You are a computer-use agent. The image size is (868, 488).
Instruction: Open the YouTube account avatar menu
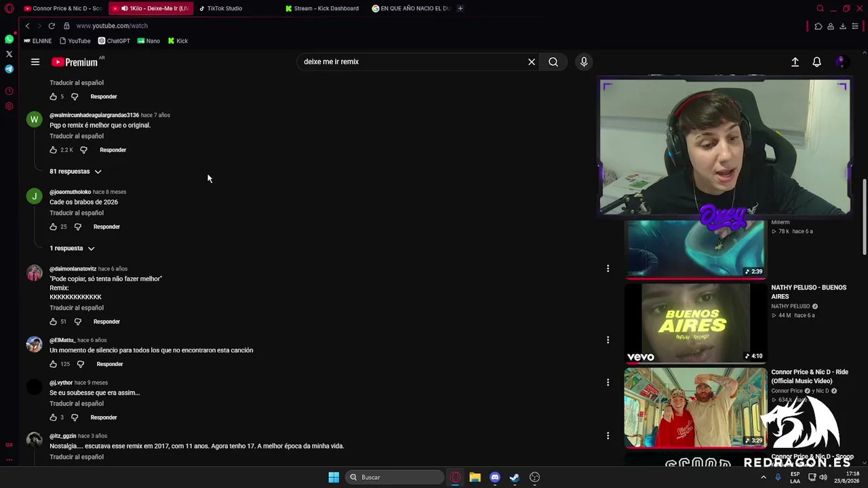pyautogui.click(x=841, y=62)
